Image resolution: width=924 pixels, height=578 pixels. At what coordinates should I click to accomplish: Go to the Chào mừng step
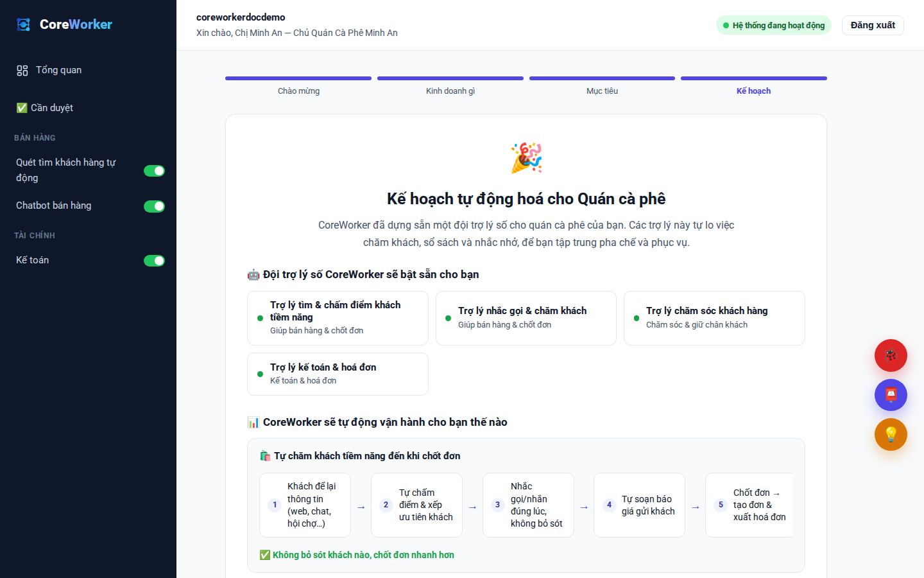pyautogui.click(x=298, y=91)
